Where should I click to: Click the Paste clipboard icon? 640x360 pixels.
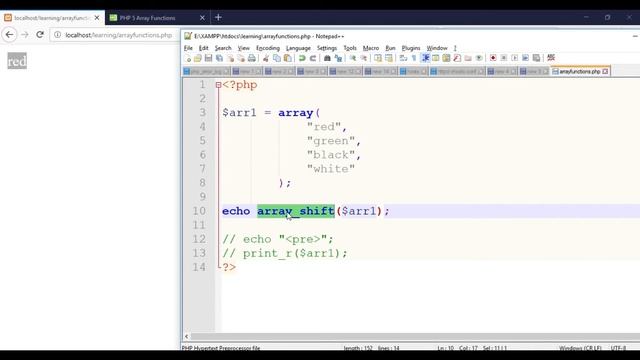coord(287,58)
